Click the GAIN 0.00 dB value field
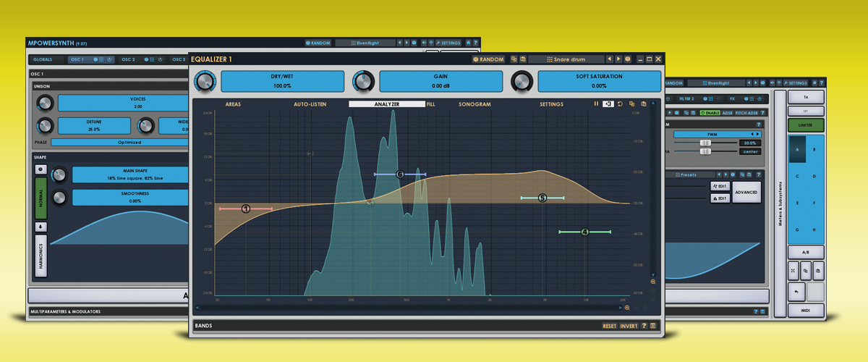The image size is (868, 362). (x=440, y=80)
